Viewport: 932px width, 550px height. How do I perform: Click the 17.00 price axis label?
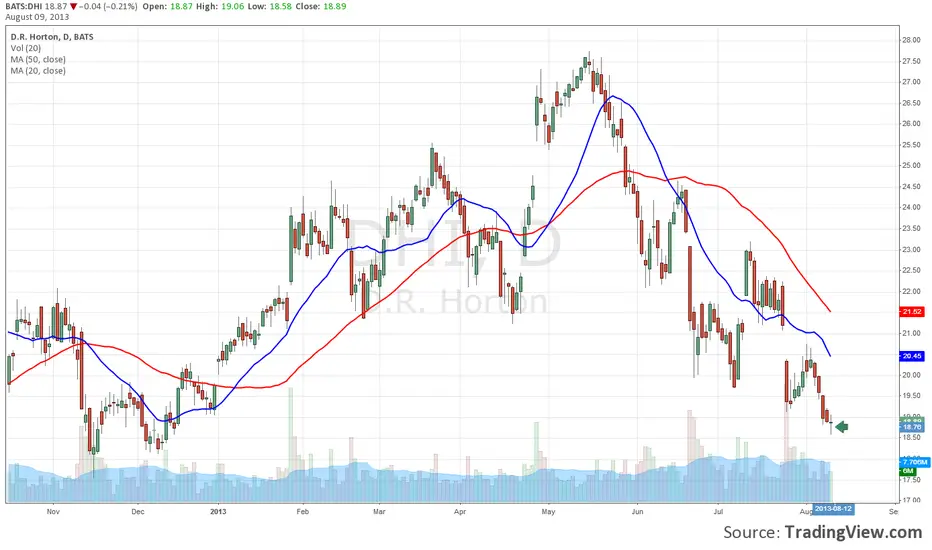pos(912,500)
